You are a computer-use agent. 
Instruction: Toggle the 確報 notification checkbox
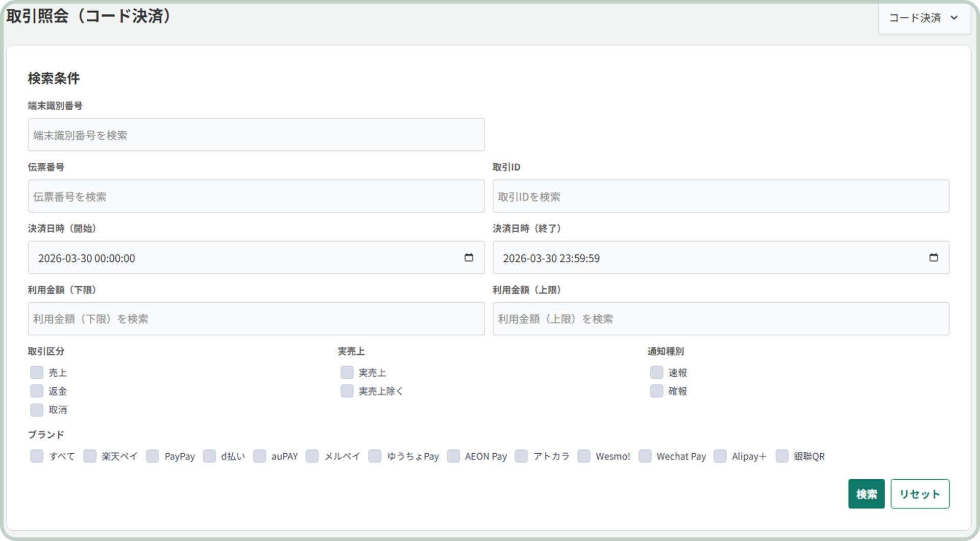pyautogui.click(x=656, y=391)
